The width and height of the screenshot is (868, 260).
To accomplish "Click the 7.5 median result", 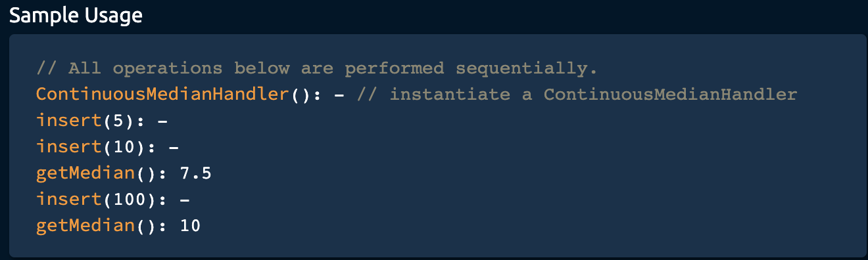I will 195,173.
